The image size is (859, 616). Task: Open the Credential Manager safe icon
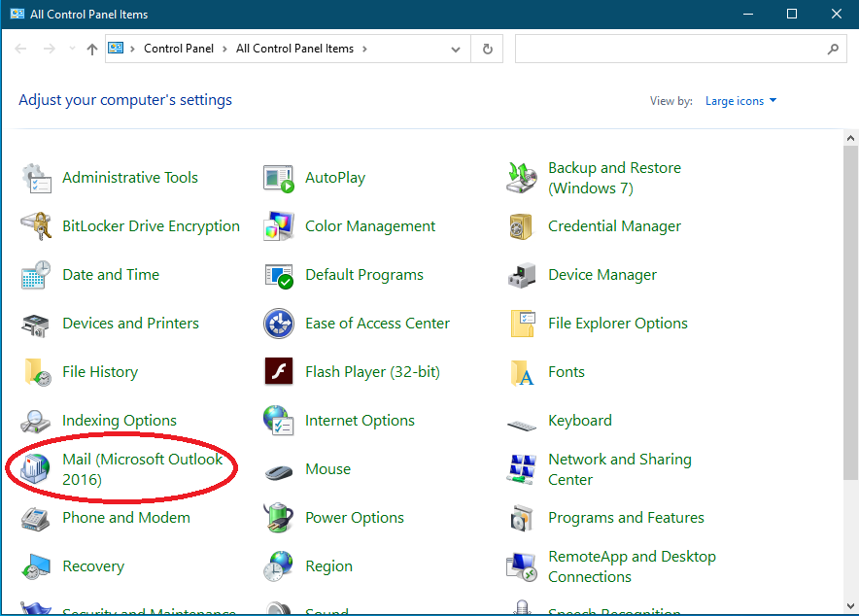(521, 226)
